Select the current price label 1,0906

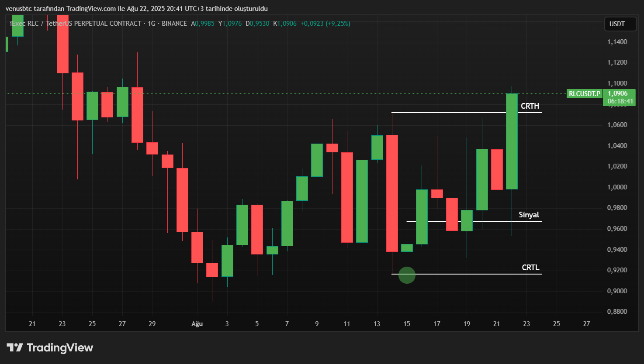pyautogui.click(x=617, y=93)
